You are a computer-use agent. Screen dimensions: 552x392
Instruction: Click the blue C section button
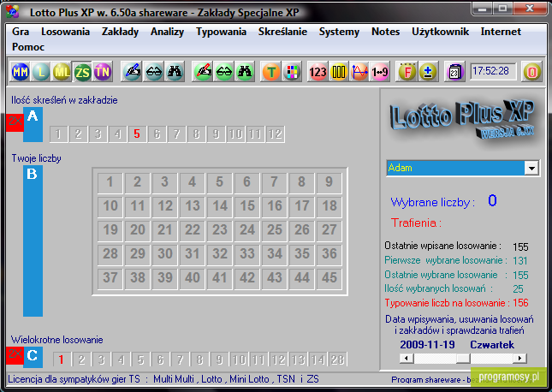click(33, 357)
